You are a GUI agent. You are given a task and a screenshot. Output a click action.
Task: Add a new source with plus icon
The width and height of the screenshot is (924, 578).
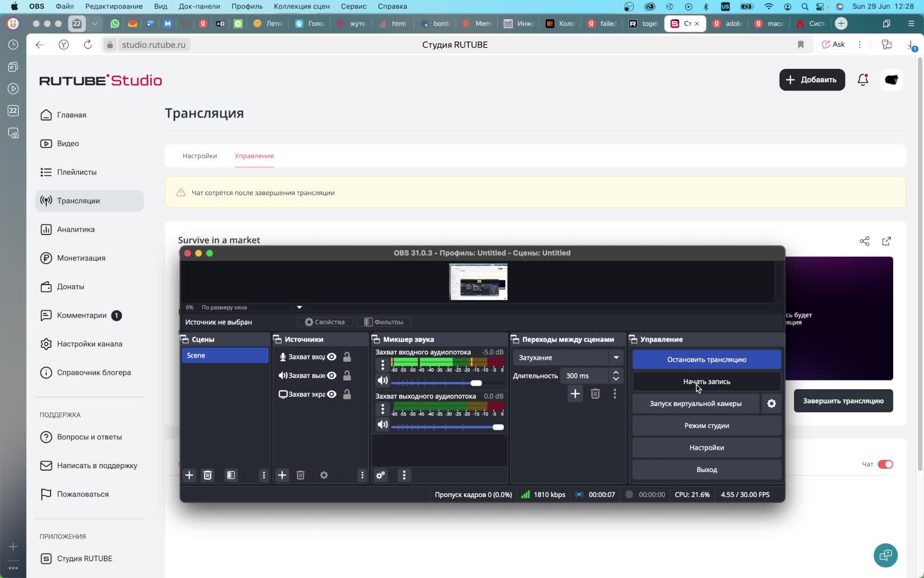[x=282, y=475]
